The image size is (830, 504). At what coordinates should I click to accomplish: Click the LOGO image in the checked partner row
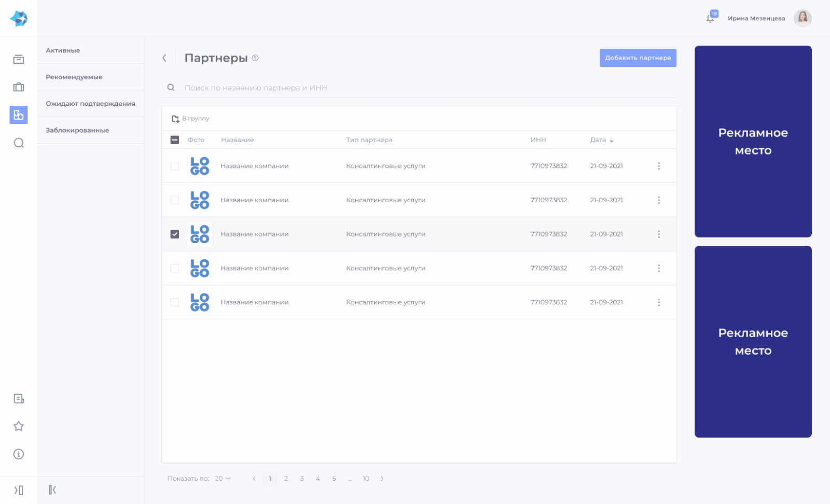pyautogui.click(x=200, y=234)
